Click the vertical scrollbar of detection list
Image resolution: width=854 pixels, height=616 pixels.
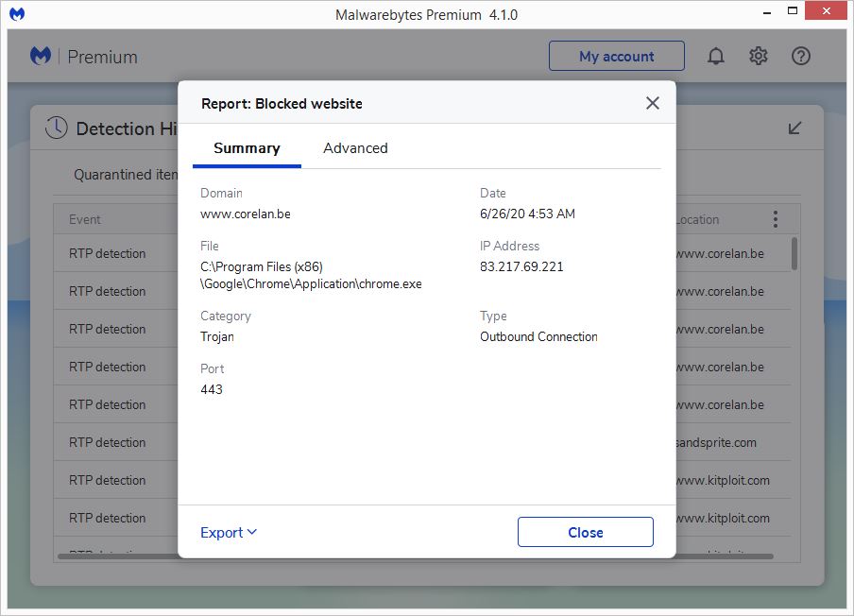tap(794, 254)
